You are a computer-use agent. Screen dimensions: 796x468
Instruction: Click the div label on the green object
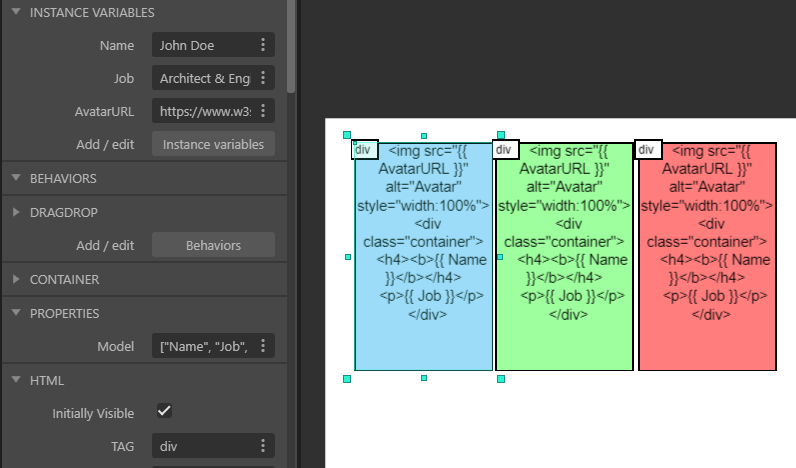coord(506,150)
